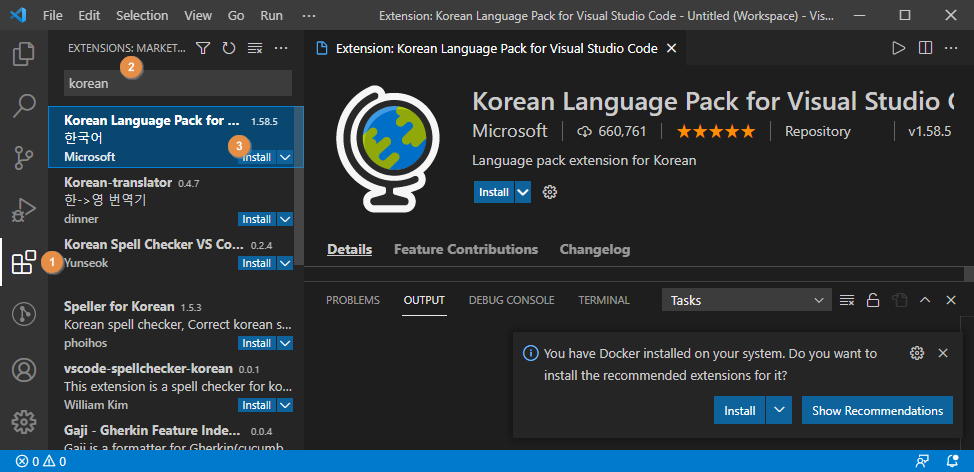Open the Accounts icon in activity bar
The width and height of the screenshot is (974, 472).
coord(24,370)
